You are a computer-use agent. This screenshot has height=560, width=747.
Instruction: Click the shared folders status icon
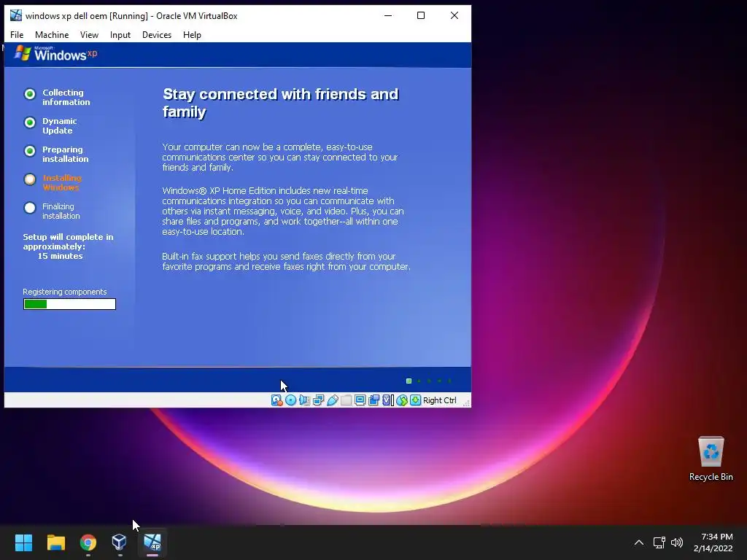[347, 400]
